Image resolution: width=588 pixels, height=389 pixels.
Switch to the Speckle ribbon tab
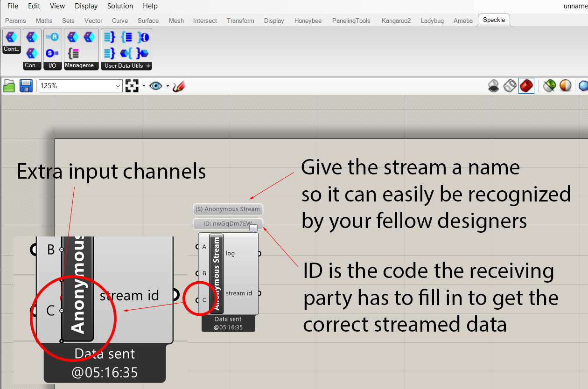[494, 20]
